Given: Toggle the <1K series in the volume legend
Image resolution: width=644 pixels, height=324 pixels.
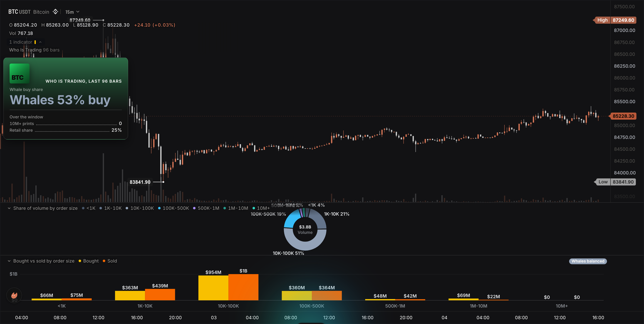Looking at the screenshot, I should [x=89, y=208].
